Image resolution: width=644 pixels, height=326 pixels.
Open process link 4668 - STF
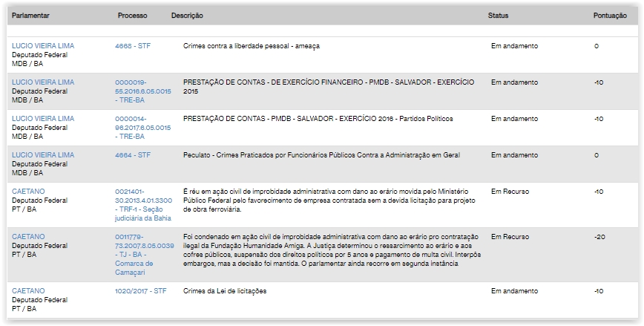tap(132, 46)
